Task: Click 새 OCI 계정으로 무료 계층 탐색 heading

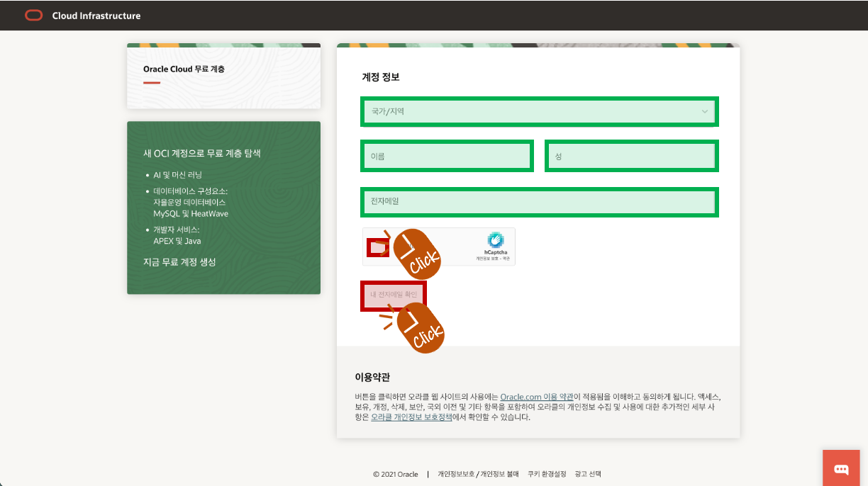Action: pyautogui.click(x=202, y=153)
